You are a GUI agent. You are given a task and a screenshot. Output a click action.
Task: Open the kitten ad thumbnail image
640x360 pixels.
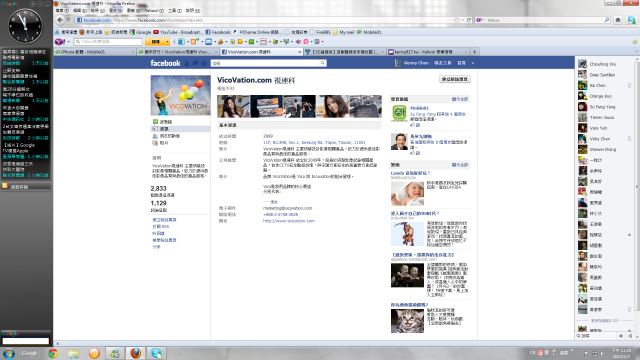coord(407,320)
